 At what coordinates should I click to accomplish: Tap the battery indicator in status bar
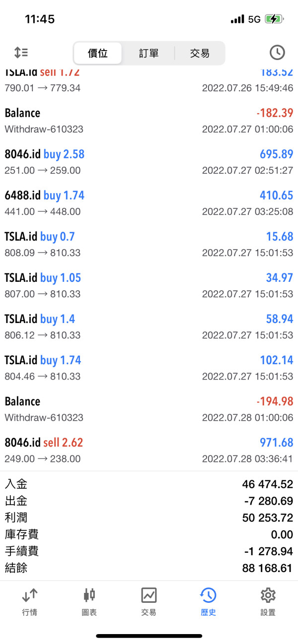(274, 19)
